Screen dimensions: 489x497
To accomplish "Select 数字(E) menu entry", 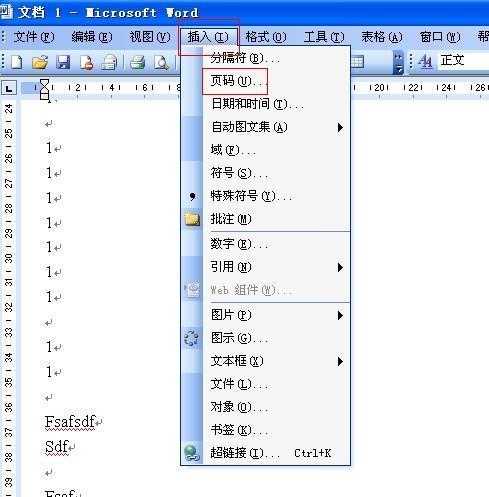I will point(266,244).
